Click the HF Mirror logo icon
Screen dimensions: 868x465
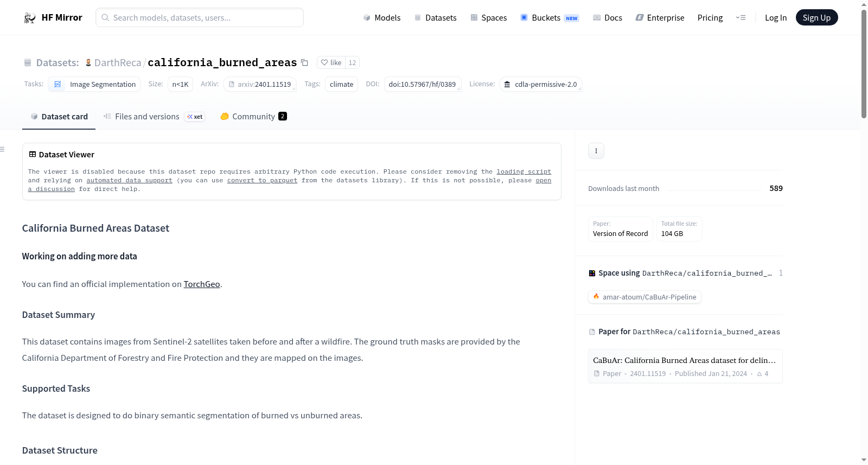point(30,18)
